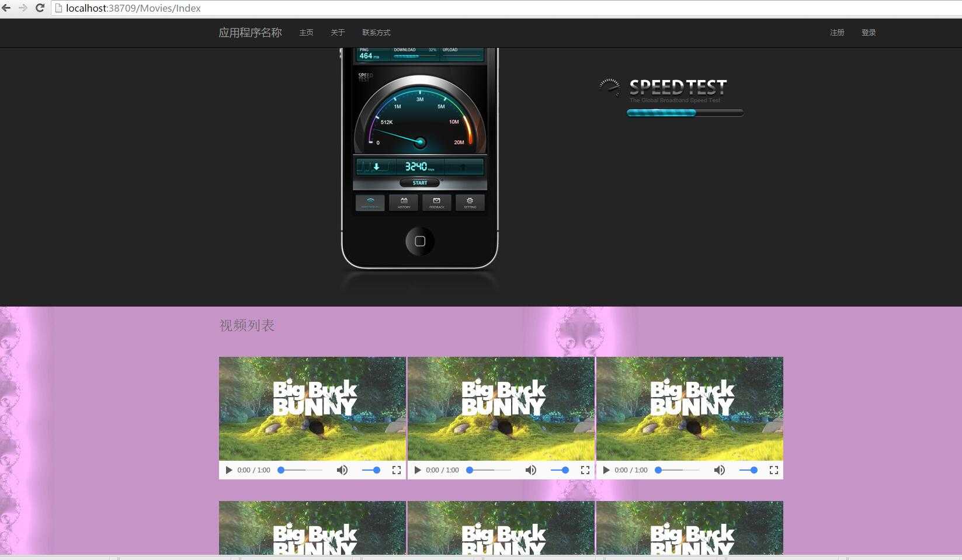Click the SETTING gear icon on phone
This screenshot has height=560, width=962.
click(x=470, y=203)
